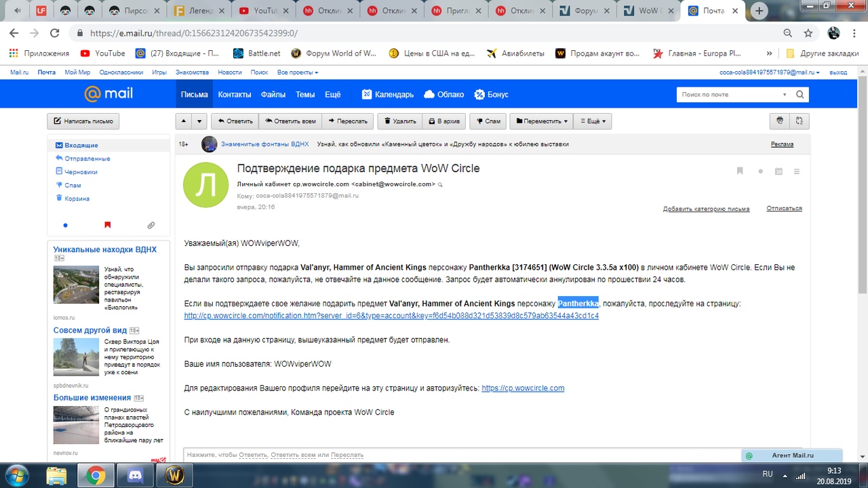
Task: Click the print icon in the mail toolbar
Action: click(x=780, y=121)
